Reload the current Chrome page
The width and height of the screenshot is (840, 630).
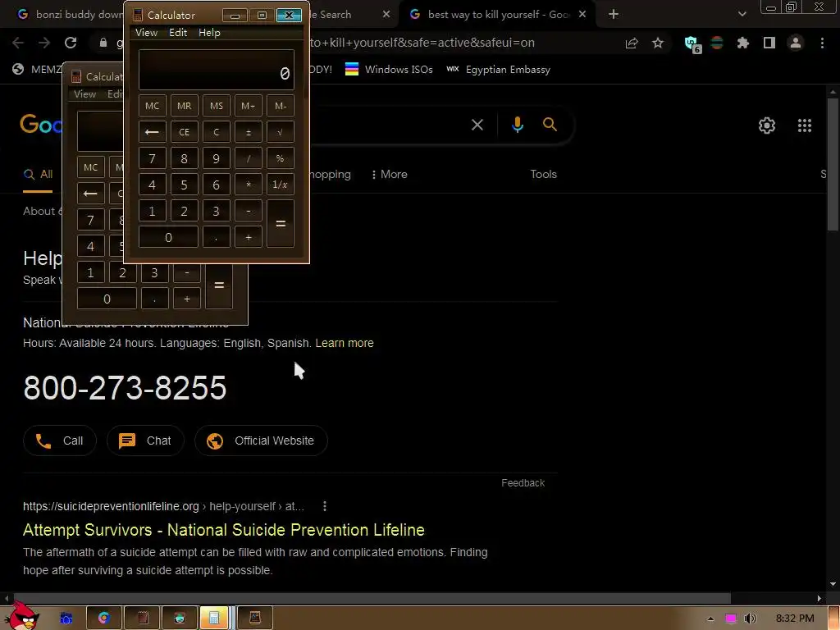(71, 43)
